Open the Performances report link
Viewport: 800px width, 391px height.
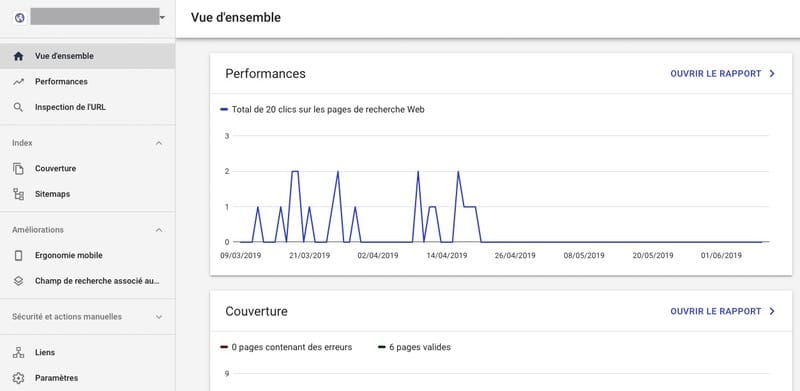tap(722, 74)
